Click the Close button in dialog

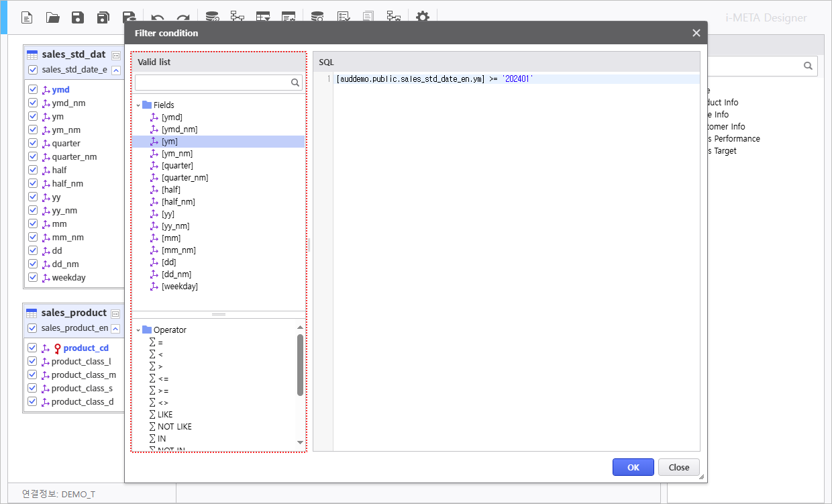coord(678,467)
